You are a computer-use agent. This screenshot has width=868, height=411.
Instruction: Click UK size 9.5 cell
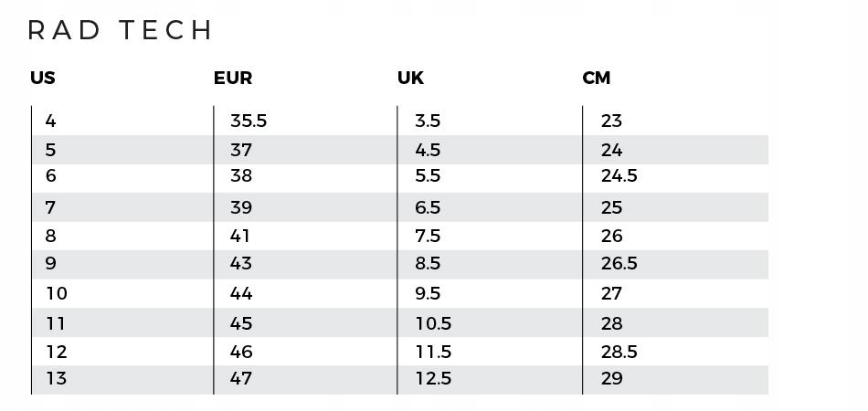(x=428, y=293)
